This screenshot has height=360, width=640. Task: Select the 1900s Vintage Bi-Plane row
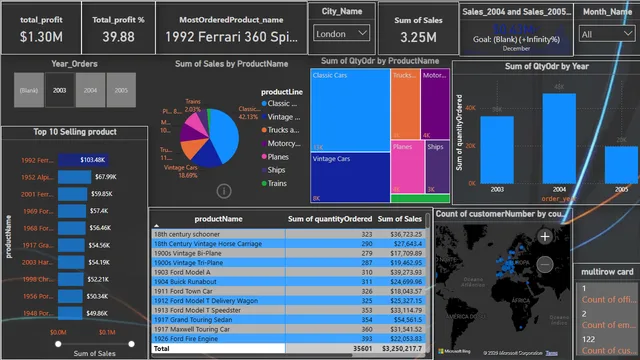(x=289, y=253)
